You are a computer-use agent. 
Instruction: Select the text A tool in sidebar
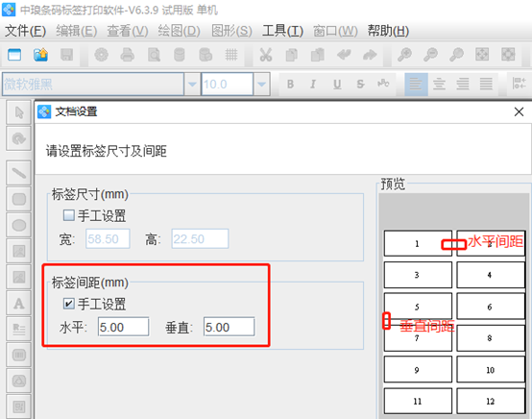pos(19,304)
